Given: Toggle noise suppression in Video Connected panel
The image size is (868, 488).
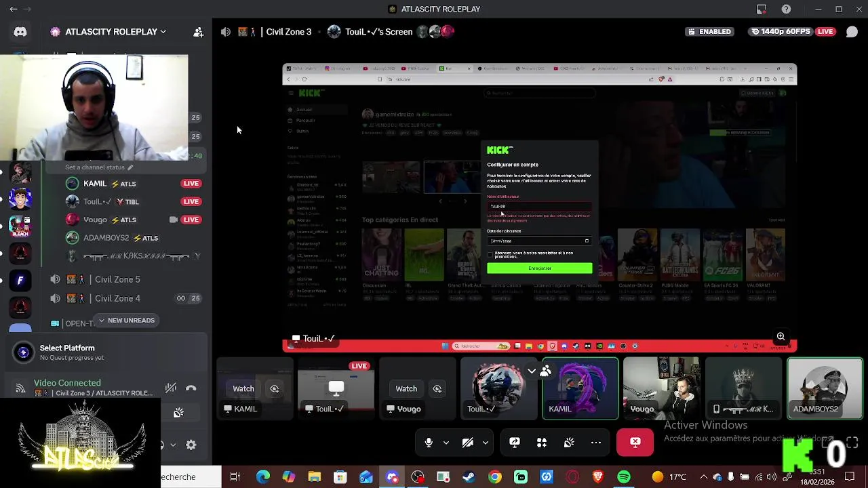Looking at the screenshot, I should 171,388.
